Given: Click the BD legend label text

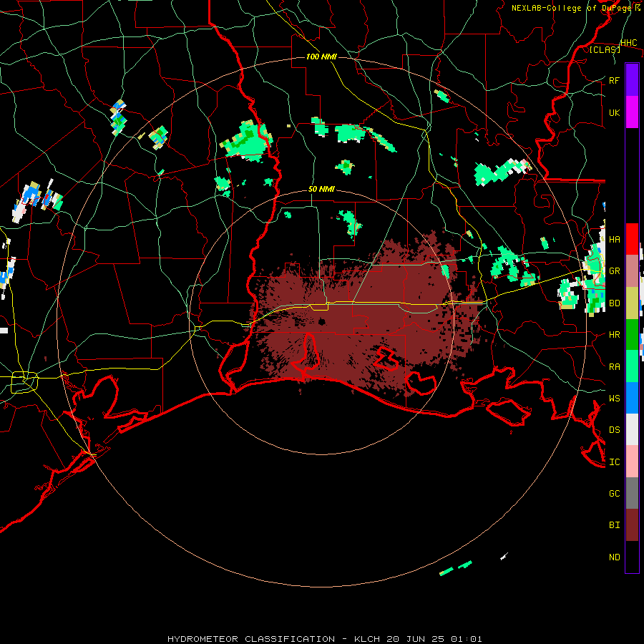Looking at the screenshot, I should pyautogui.click(x=614, y=303).
